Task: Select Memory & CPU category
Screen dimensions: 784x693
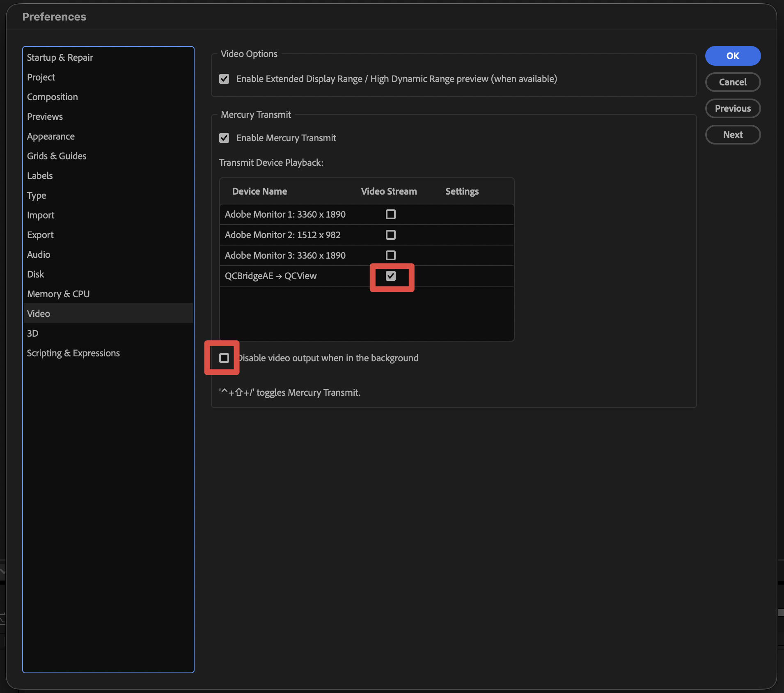Action: [108, 294]
